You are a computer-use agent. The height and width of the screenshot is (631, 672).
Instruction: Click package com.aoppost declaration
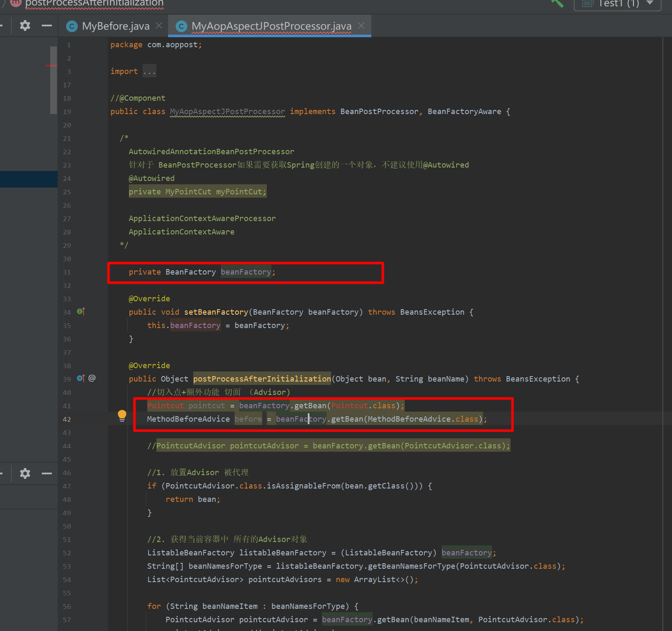156,45
